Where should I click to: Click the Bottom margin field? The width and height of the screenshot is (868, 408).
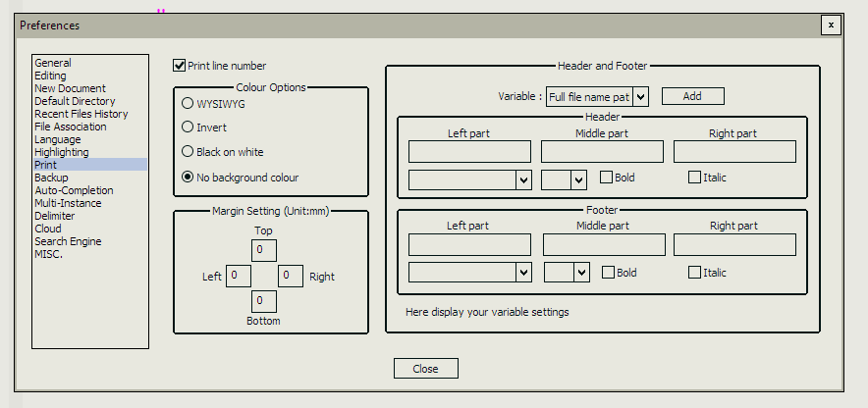(x=264, y=301)
